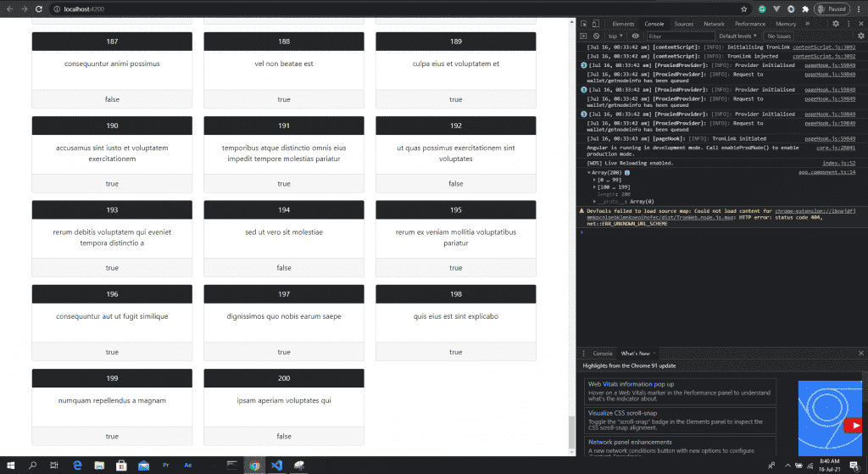Open DevTools settings gear in the tab bar

point(836,24)
